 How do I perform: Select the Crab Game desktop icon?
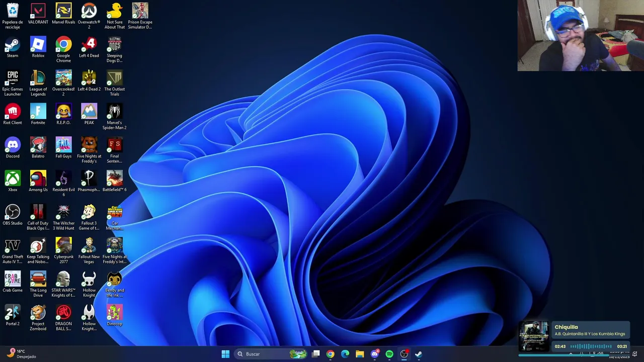tap(13, 282)
